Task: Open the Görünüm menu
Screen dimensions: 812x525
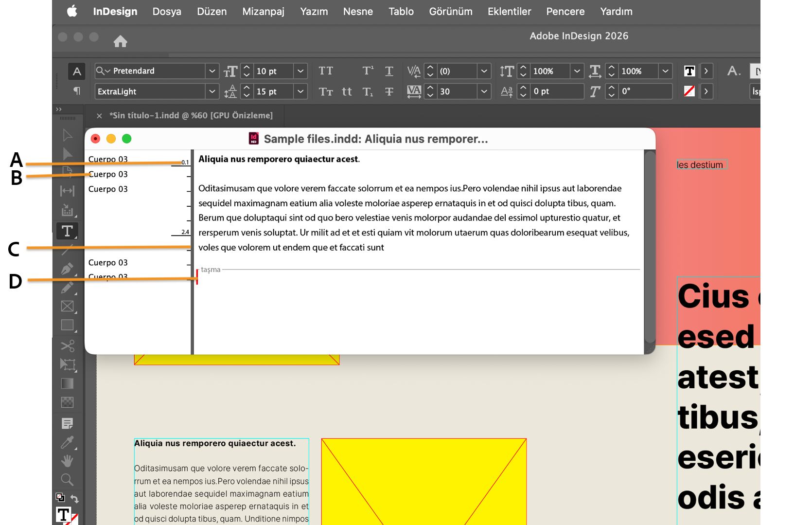Action: 451,11
